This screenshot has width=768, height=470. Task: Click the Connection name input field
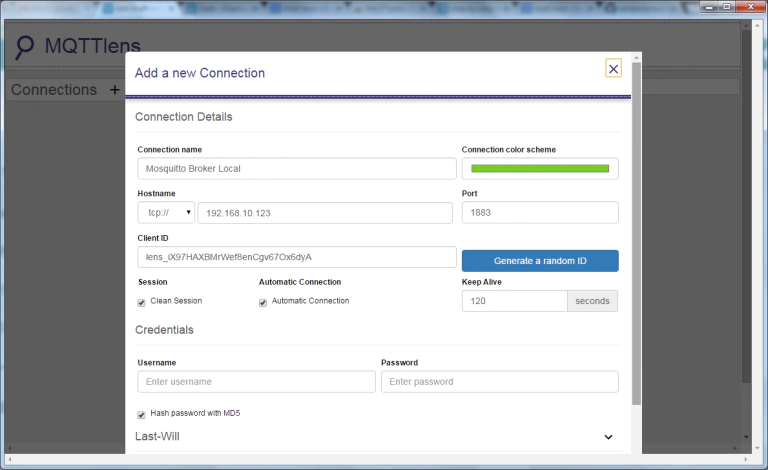pyautogui.click(x=297, y=168)
